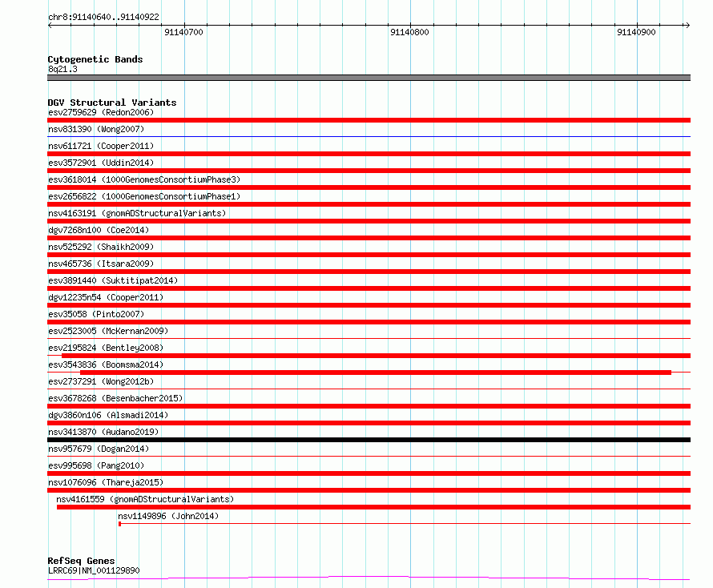The image size is (713, 588).
Task: Open esv3543836 (Boomsma2014) variant
Action: (x=106, y=364)
